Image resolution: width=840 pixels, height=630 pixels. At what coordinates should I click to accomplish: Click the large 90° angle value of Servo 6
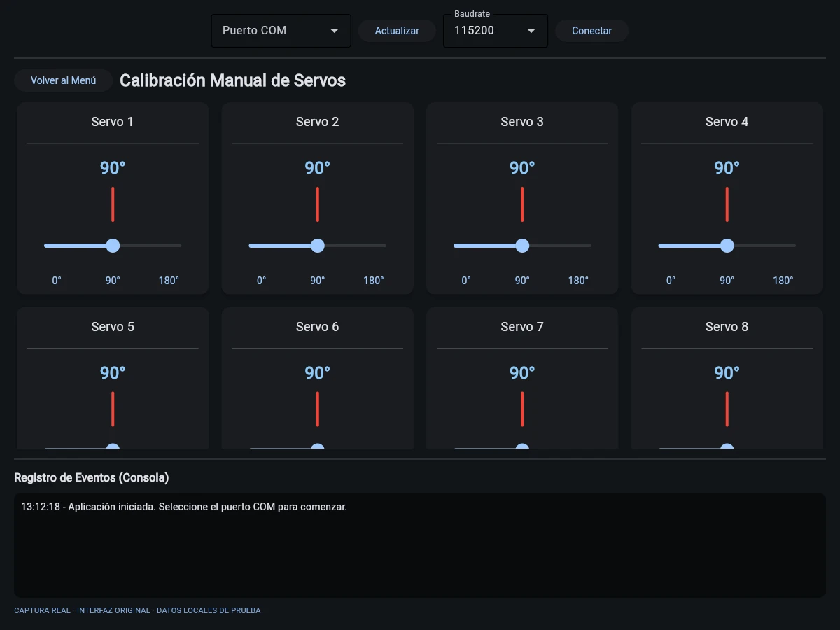318,373
